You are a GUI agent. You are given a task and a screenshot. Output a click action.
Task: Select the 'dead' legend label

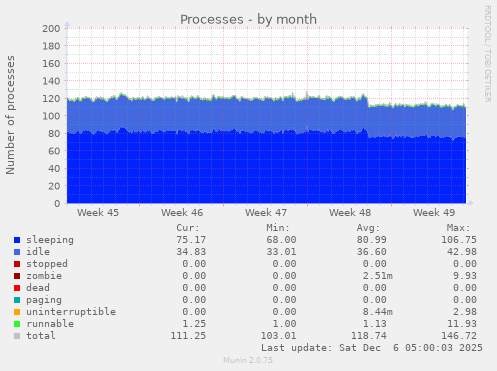(38, 288)
